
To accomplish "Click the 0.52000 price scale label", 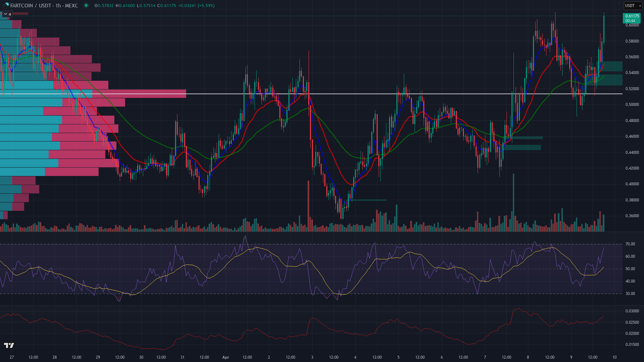I will [x=632, y=89].
